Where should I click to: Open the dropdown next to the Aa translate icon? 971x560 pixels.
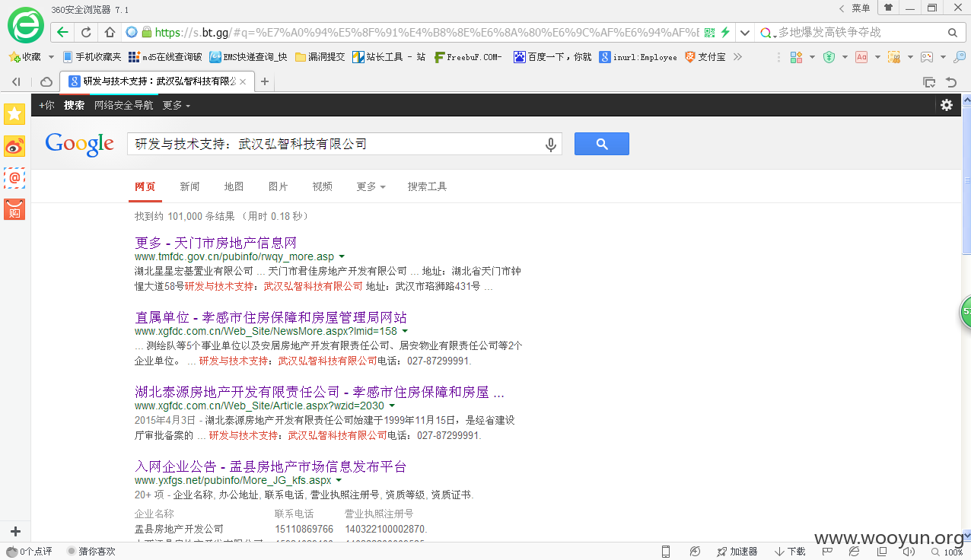(877, 57)
